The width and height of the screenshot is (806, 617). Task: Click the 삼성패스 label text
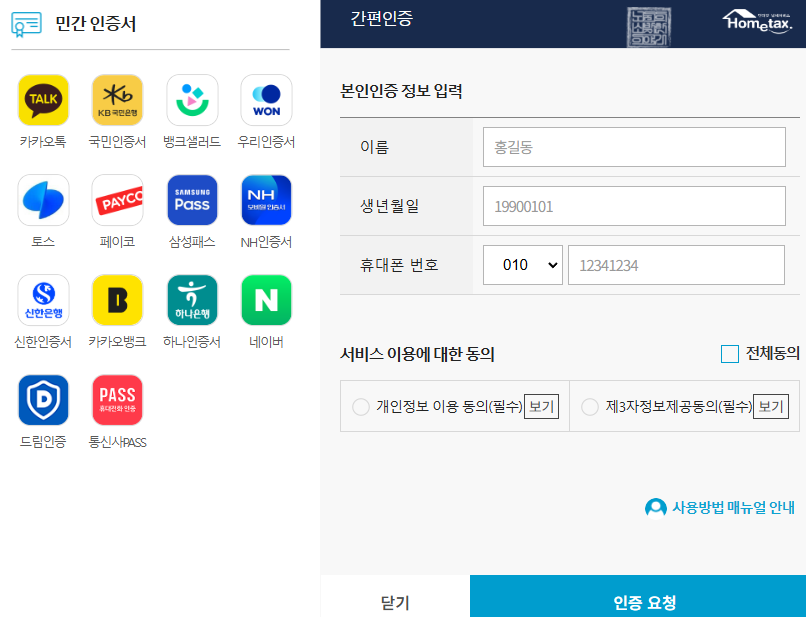pyautogui.click(x=192, y=242)
